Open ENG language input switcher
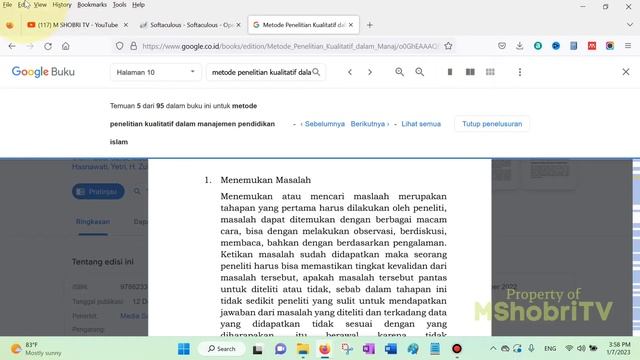 click(550, 349)
